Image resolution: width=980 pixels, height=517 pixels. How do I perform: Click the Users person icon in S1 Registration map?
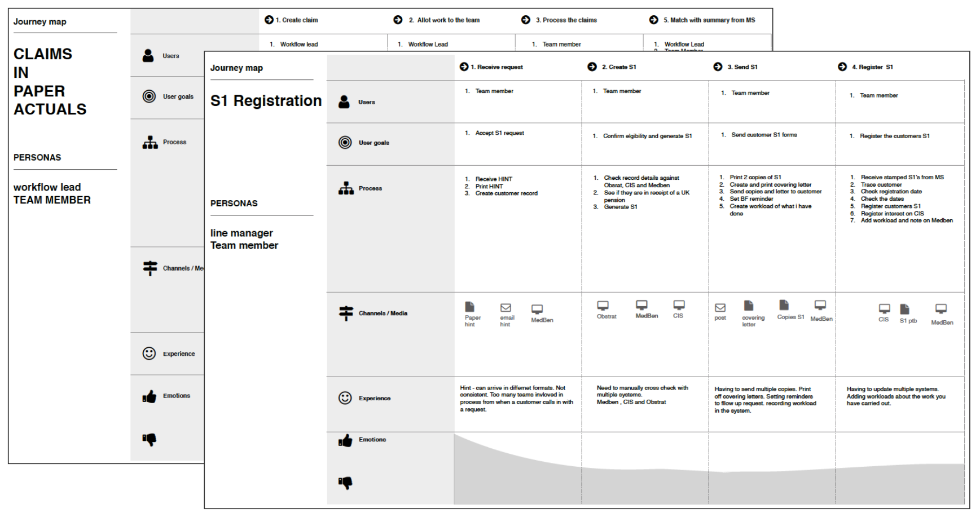coord(344,102)
